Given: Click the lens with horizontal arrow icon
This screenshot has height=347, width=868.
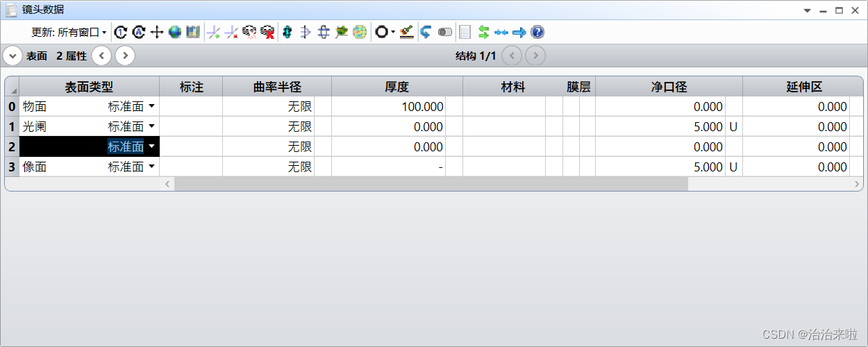Looking at the screenshot, I should [x=306, y=32].
